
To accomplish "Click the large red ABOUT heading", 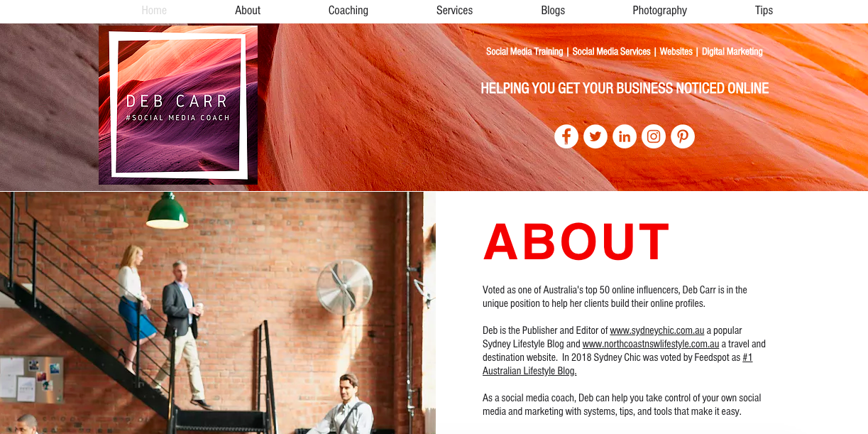I will click(x=576, y=242).
